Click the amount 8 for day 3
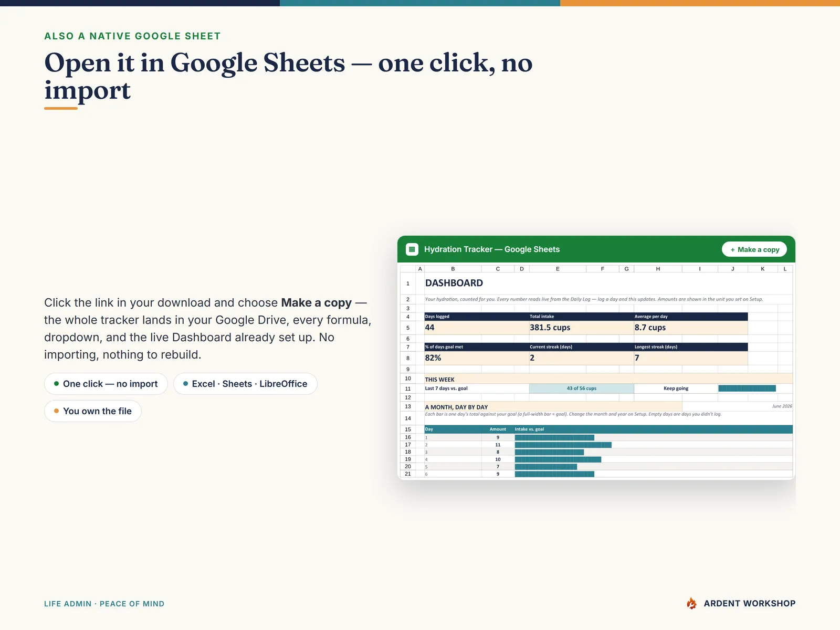 (x=498, y=452)
